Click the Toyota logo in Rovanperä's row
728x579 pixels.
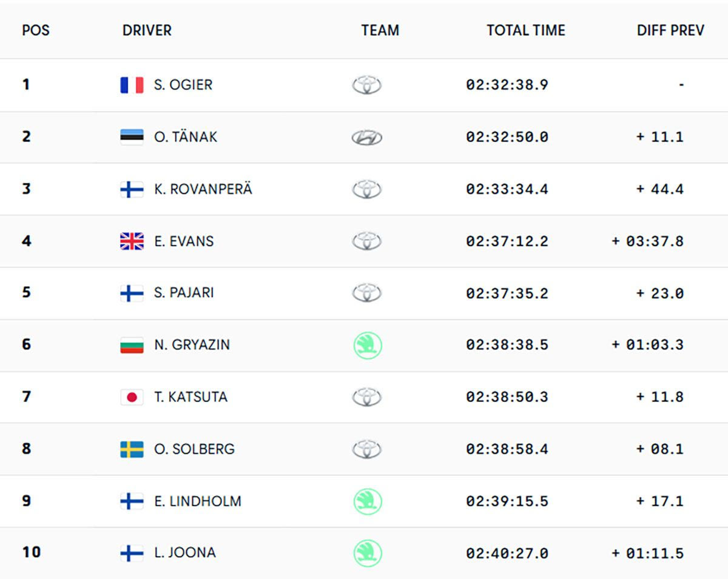(x=367, y=189)
